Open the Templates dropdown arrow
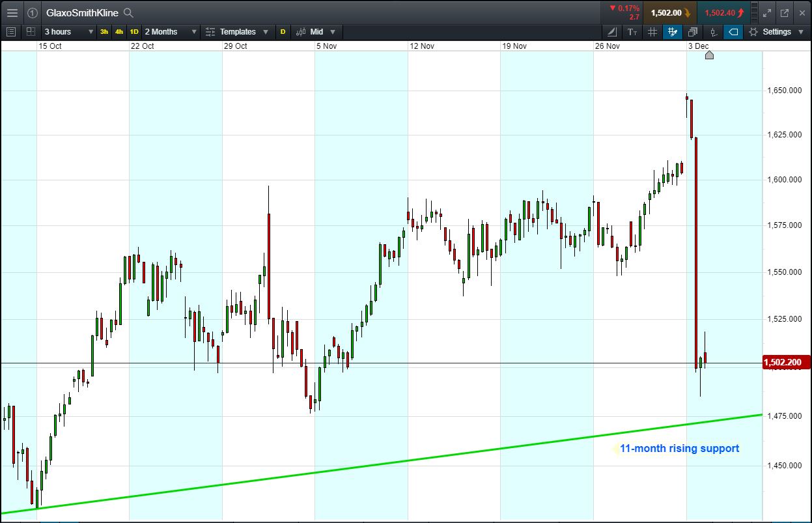This screenshot has height=523, width=812. tap(266, 31)
